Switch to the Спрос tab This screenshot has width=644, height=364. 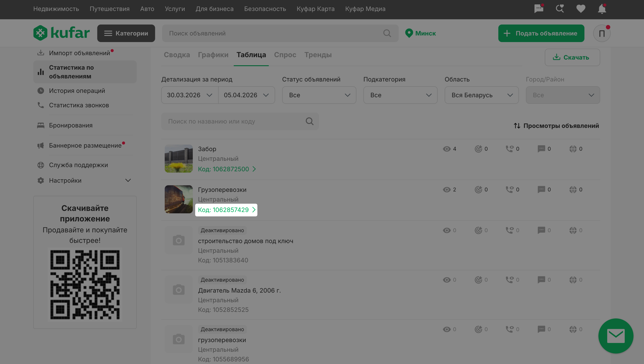pos(285,55)
